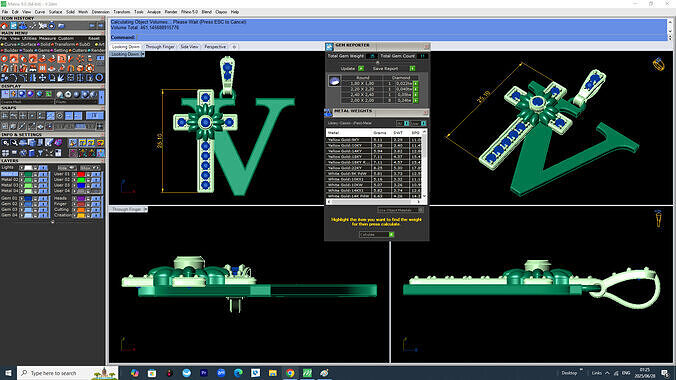This screenshot has width=676, height=380.
Task: Click the metal weights scale icon
Action: click(x=329, y=113)
